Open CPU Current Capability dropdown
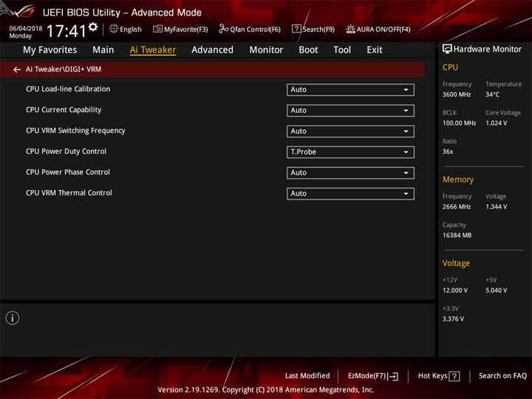Image resolution: width=532 pixels, height=399 pixels. coord(350,111)
